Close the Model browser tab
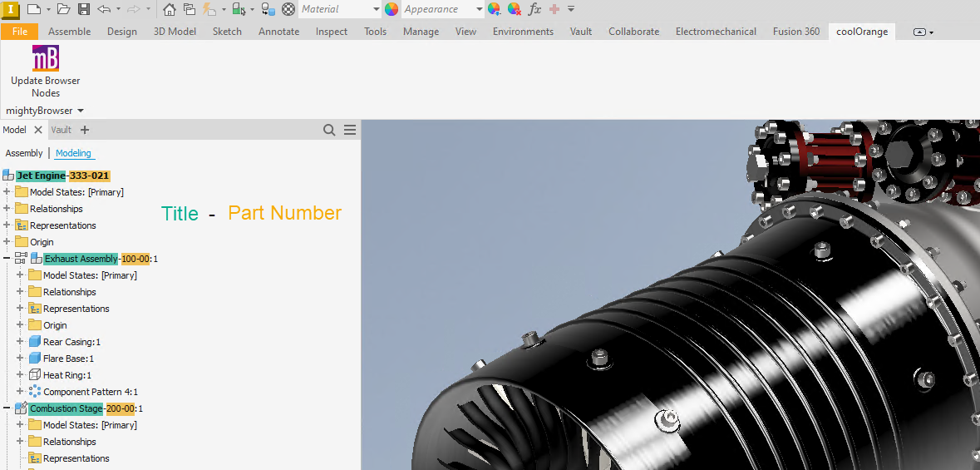The width and height of the screenshot is (980, 470). coord(37,130)
